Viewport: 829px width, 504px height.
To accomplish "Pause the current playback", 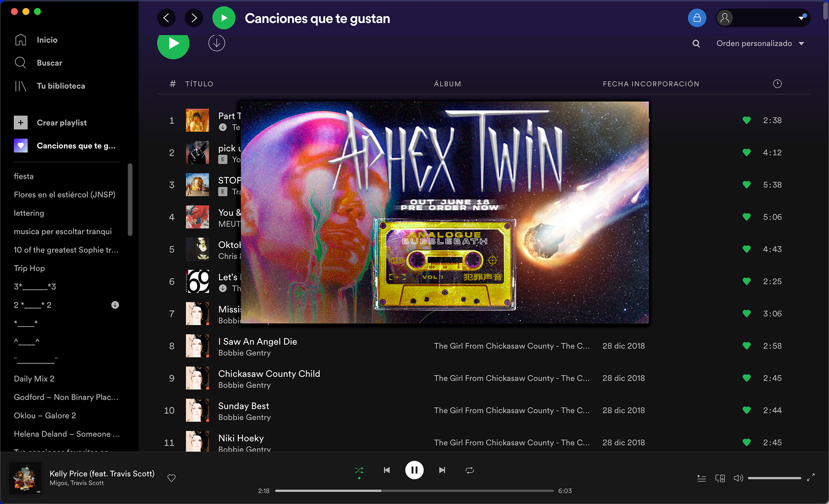I will click(x=414, y=470).
